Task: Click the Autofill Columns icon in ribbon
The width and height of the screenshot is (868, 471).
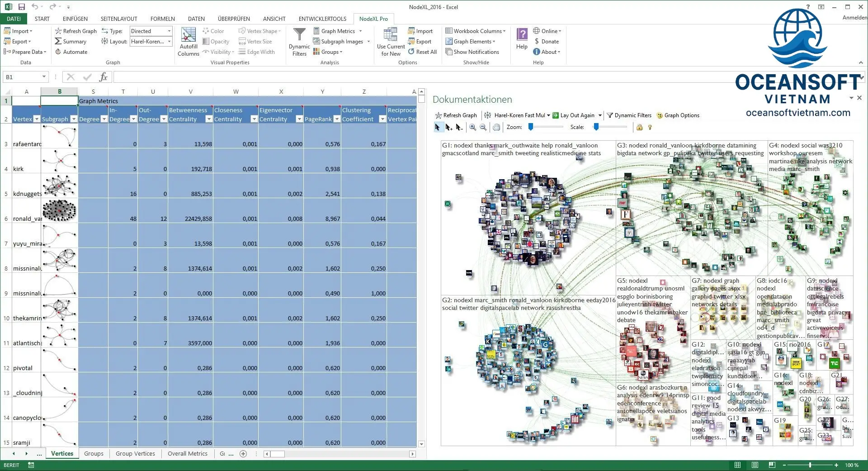Action: point(188,35)
